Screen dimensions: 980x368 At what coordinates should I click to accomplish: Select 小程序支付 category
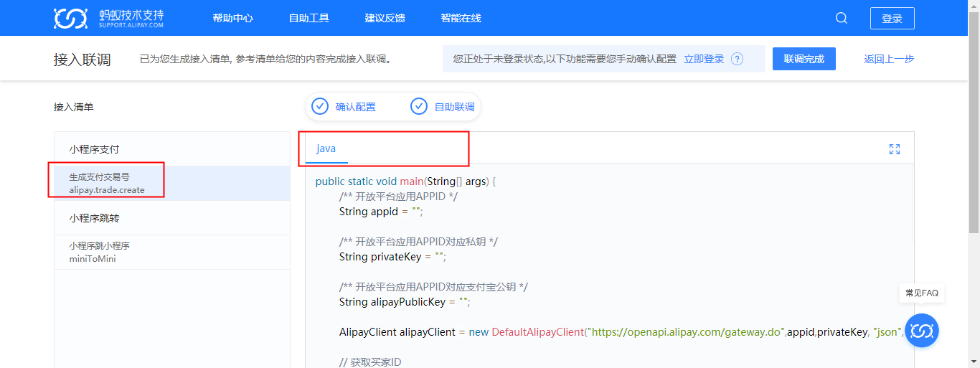point(172,149)
